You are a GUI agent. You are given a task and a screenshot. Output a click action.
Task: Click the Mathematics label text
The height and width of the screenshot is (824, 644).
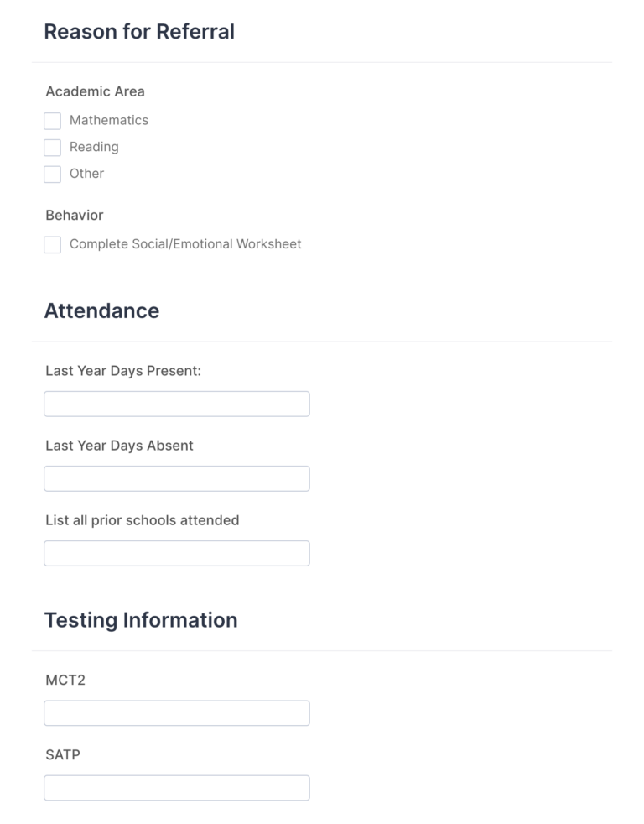coord(108,120)
